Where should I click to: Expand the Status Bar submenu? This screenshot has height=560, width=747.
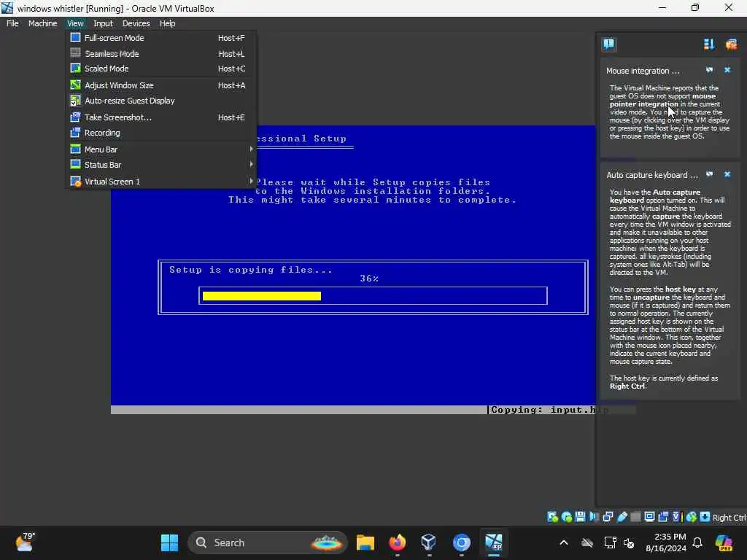point(161,164)
